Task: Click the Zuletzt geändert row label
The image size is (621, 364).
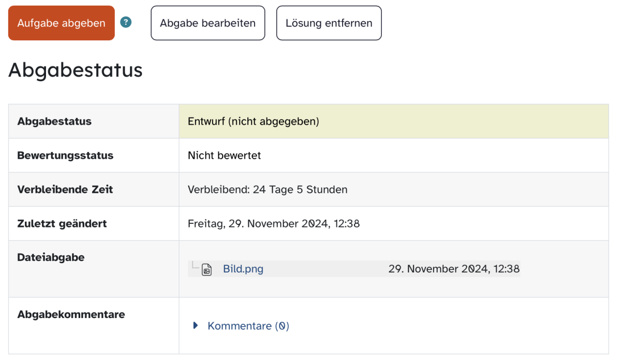Action: [x=62, y=224]
